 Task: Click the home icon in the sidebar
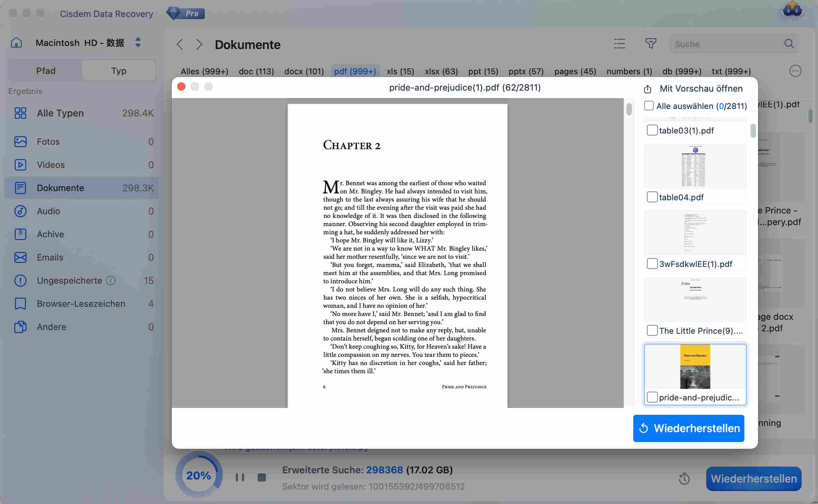pyautogui.click(x=16, y=43)
